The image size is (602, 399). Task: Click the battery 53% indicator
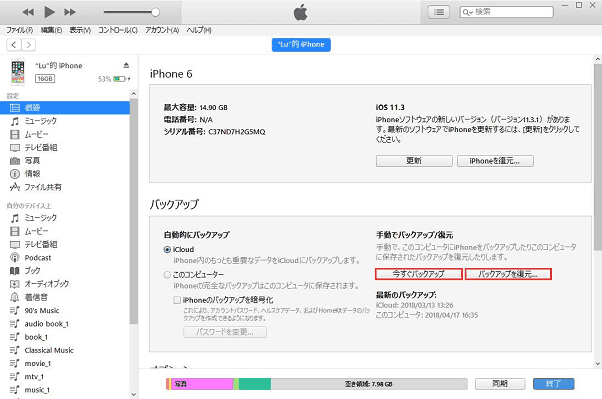[x=114, y=79]
